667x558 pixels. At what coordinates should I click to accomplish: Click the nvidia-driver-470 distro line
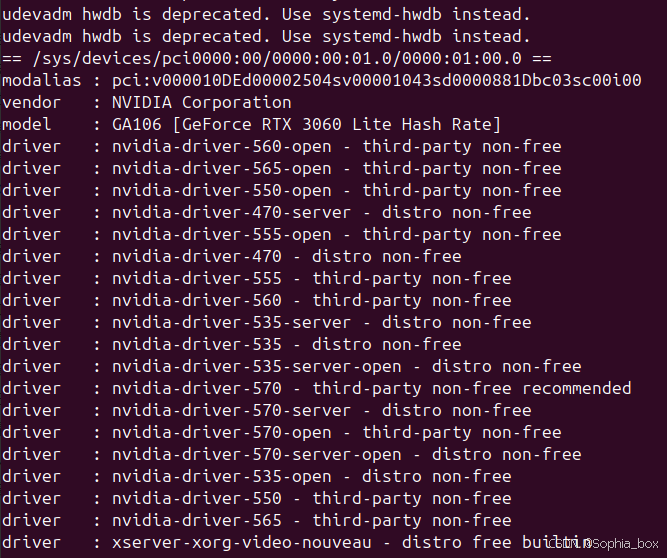pos(231,256)
